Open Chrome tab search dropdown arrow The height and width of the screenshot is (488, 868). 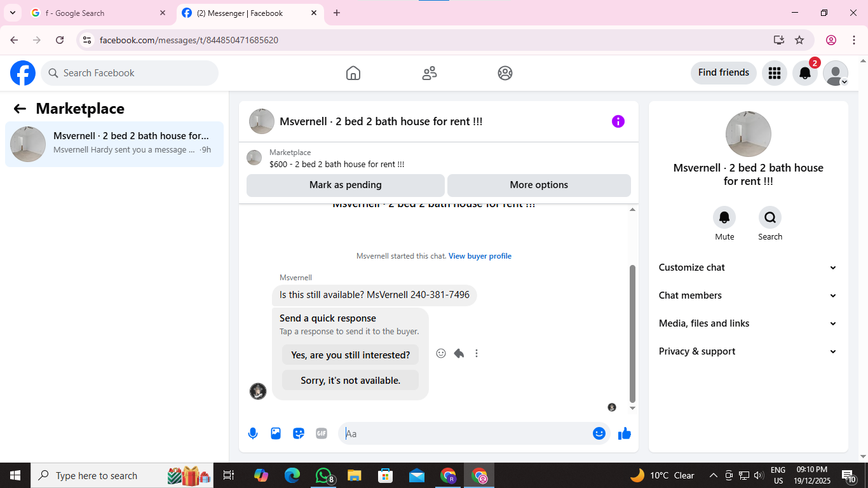(12, 13)
